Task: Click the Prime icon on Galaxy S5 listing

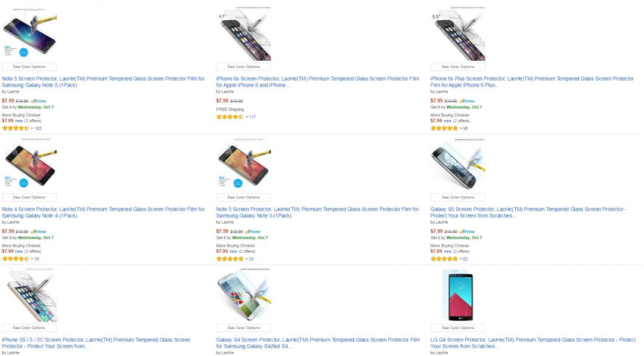Action: pyautogui.click(x=467, y=231)
